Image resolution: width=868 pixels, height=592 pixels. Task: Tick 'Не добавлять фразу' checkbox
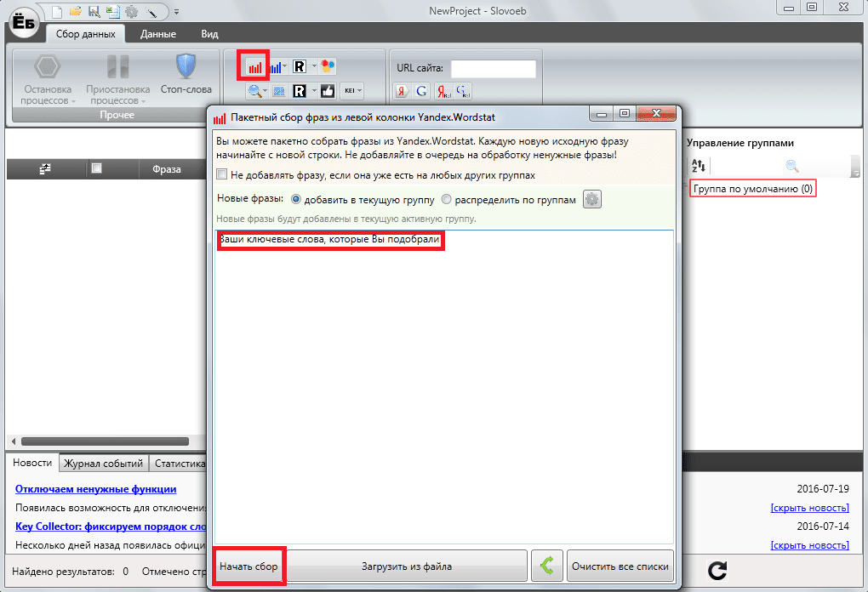pyautogui.click(x=222, y=174)
